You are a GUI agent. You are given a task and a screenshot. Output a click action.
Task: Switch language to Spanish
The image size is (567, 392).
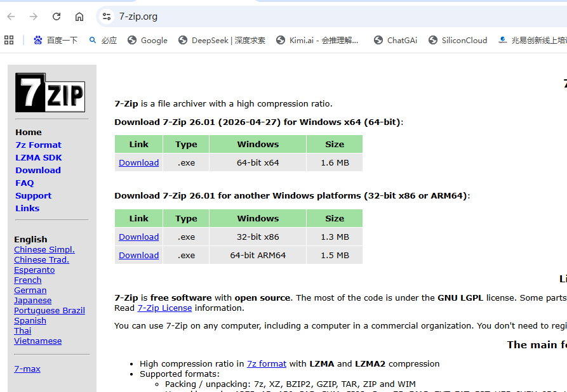point(30,320)
